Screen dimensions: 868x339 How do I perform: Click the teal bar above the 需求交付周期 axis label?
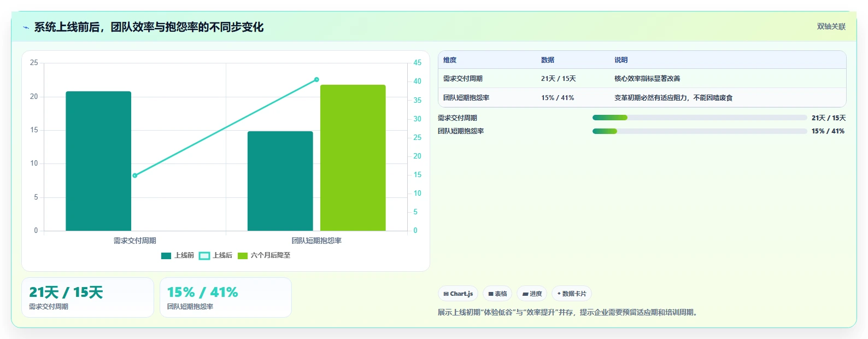point(98,161)
